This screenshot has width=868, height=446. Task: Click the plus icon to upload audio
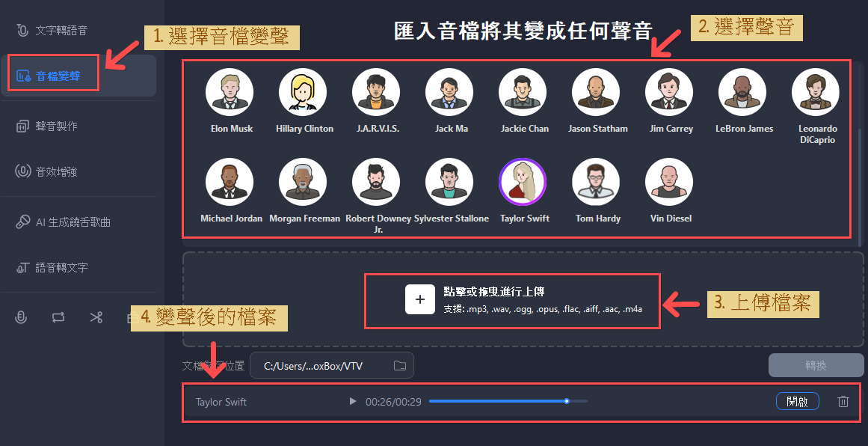point(420,299)
